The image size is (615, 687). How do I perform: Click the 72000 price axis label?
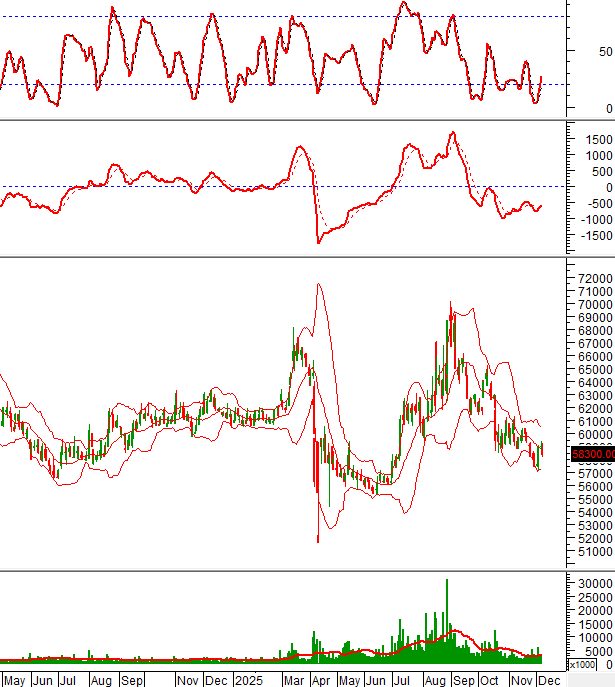(x=588, y=278)
